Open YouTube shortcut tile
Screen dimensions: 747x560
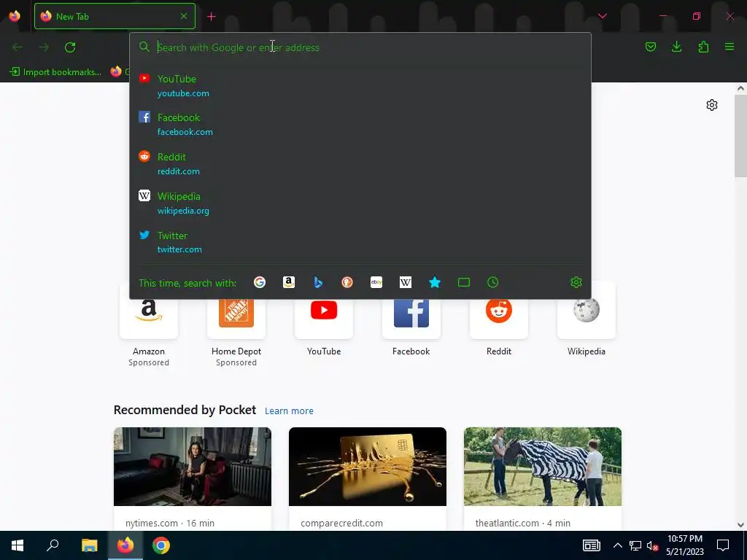point(324,319)
